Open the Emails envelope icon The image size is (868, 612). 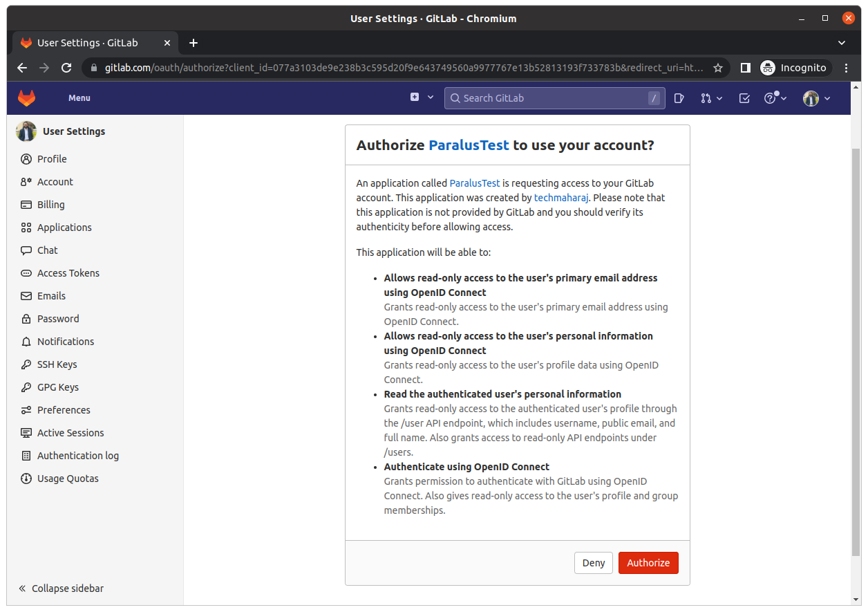click(x=26, y=296)
